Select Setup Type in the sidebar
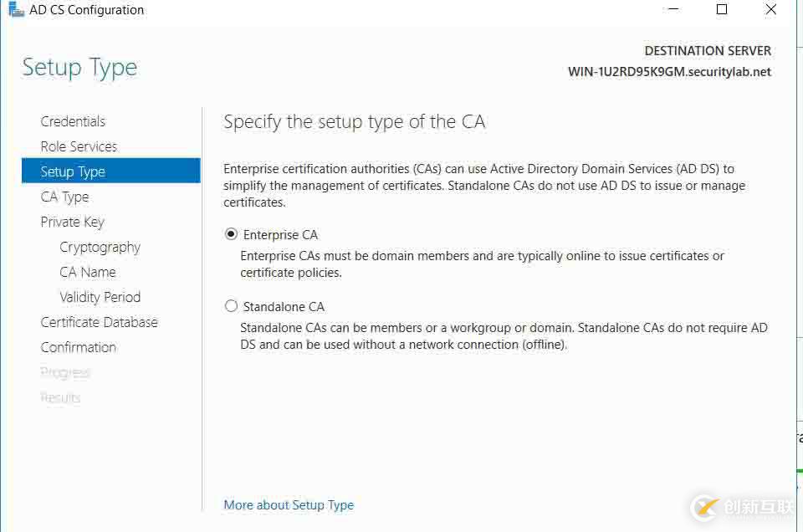803x532 pixels. [x=73, y=171]
